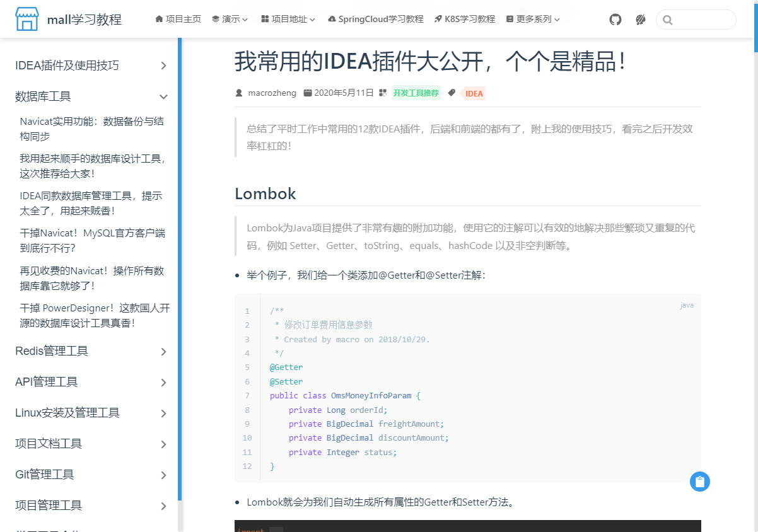Click the orange IDEA tag

(x=474, y=93)
